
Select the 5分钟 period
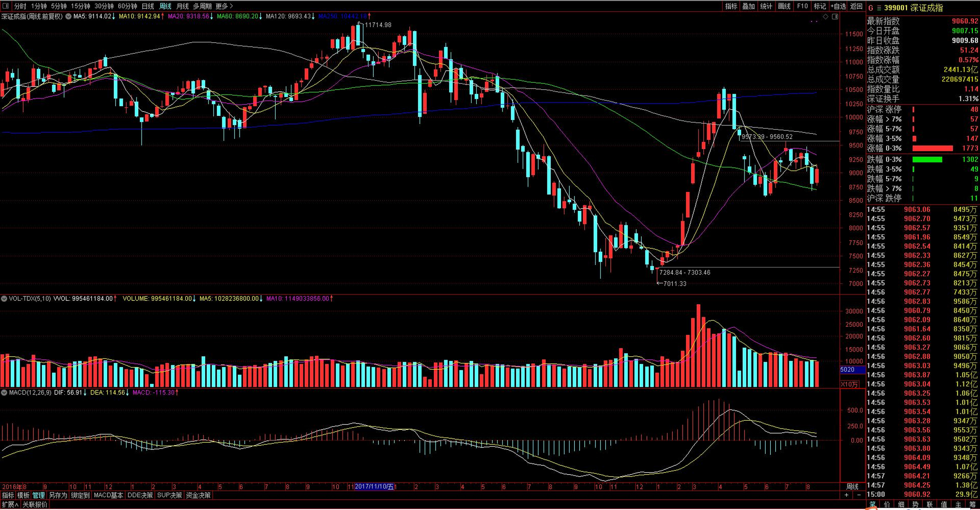[x=59, y=6]
